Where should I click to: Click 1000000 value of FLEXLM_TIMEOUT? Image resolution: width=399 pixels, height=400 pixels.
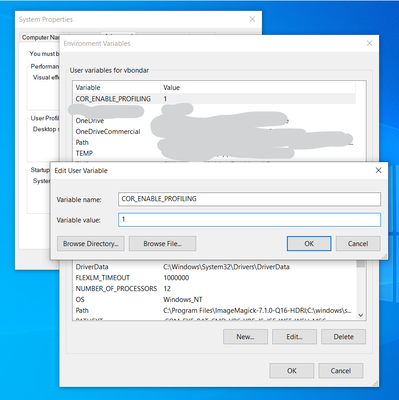pyautogui.click(x=176, y=278)
